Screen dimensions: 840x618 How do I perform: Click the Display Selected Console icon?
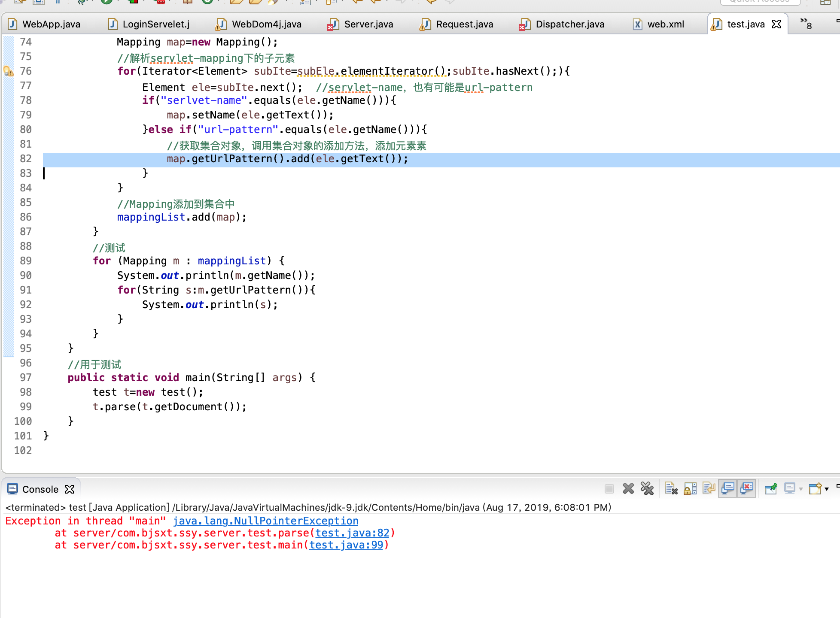790,488
